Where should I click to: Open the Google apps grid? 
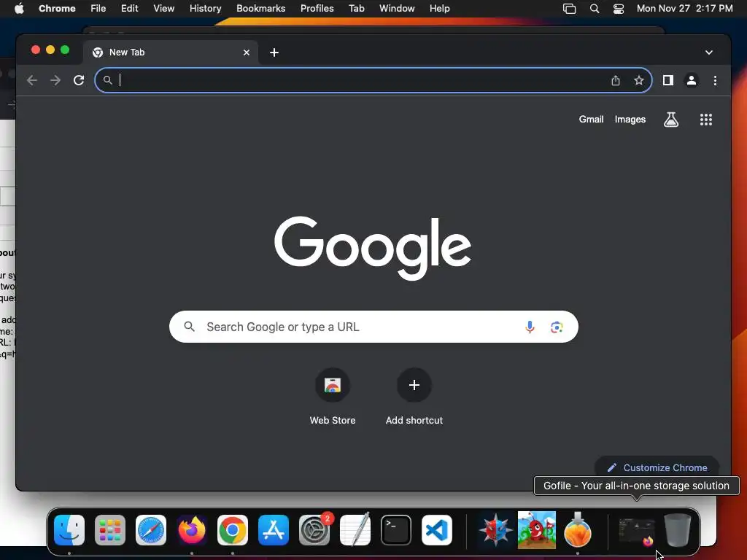[x=705, y=120]
